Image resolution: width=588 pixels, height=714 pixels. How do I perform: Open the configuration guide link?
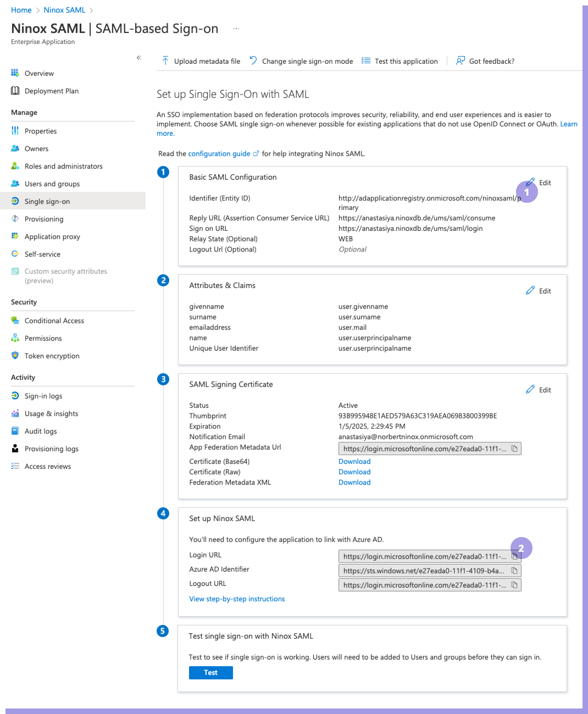223,153
